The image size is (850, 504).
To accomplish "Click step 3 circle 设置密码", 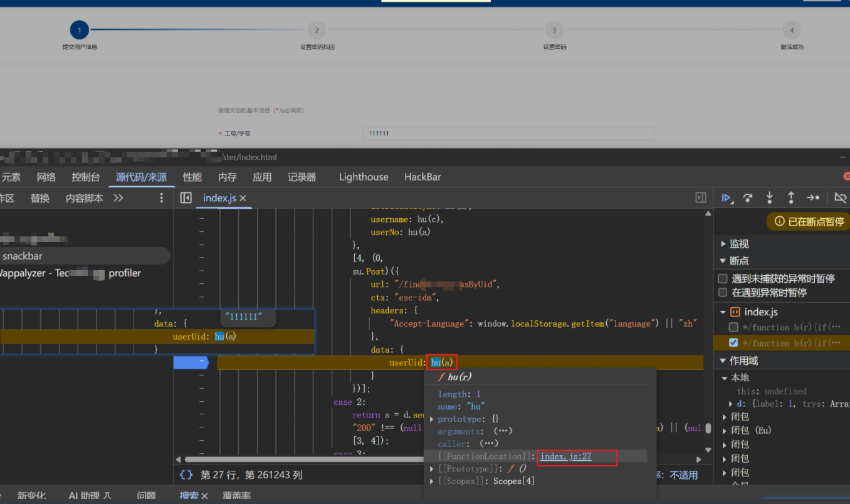I will click(554, 29).
